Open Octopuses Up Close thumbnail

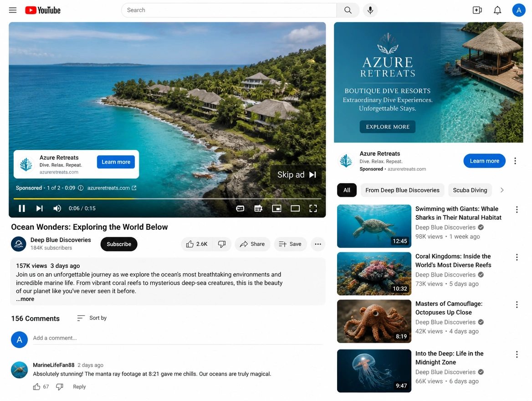tap(374, 321)
